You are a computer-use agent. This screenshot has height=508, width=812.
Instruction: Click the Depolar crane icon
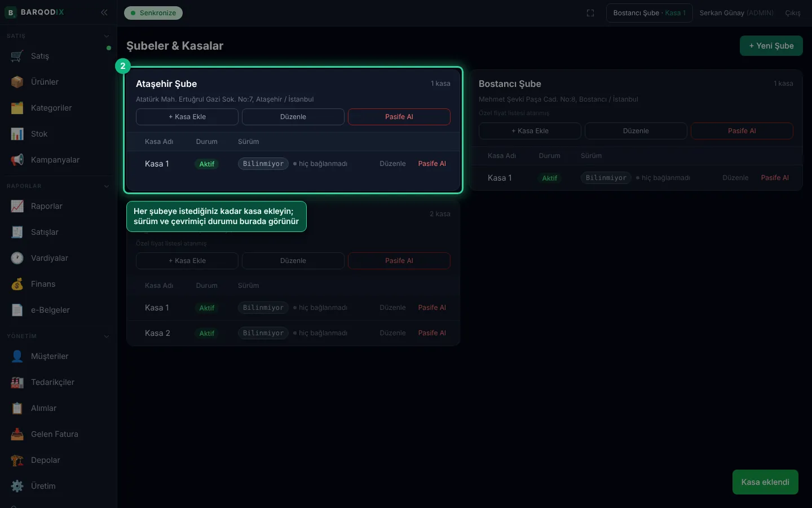(x=17, y=460)
